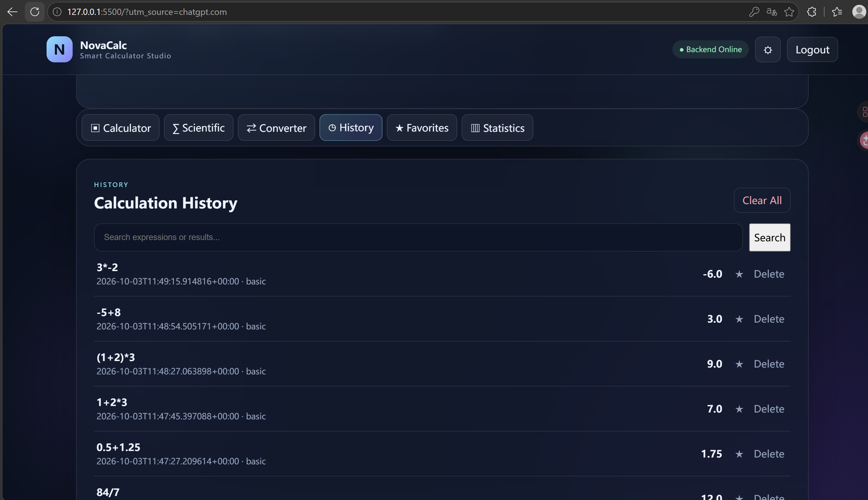Go back with the browser back arrow
The width and height of the screenshot is (868, 500).
[12, 12]
